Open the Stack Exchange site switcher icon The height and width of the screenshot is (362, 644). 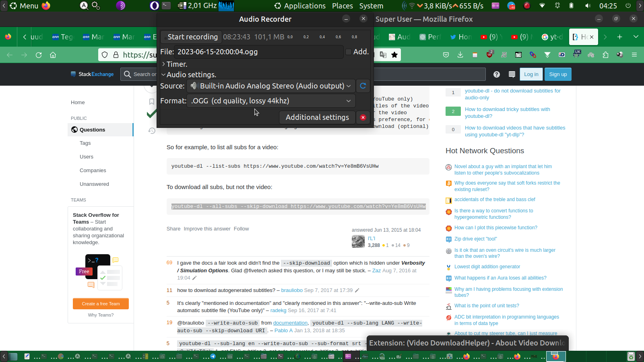click(512, 74)
